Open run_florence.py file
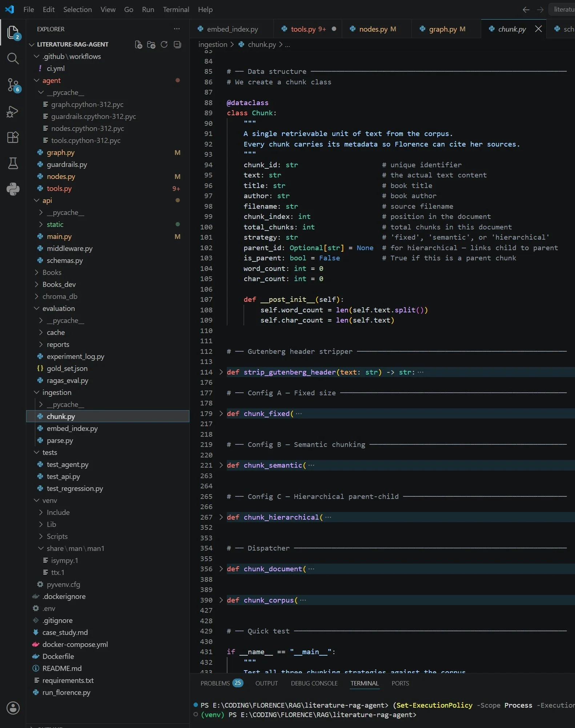 108,692
